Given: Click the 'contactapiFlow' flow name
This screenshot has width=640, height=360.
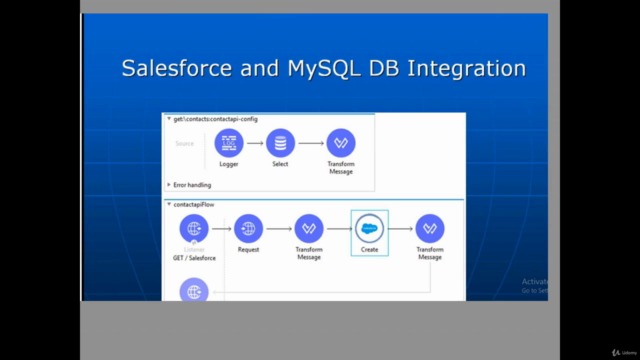Looking at the screenshot, I should [194, 204].
